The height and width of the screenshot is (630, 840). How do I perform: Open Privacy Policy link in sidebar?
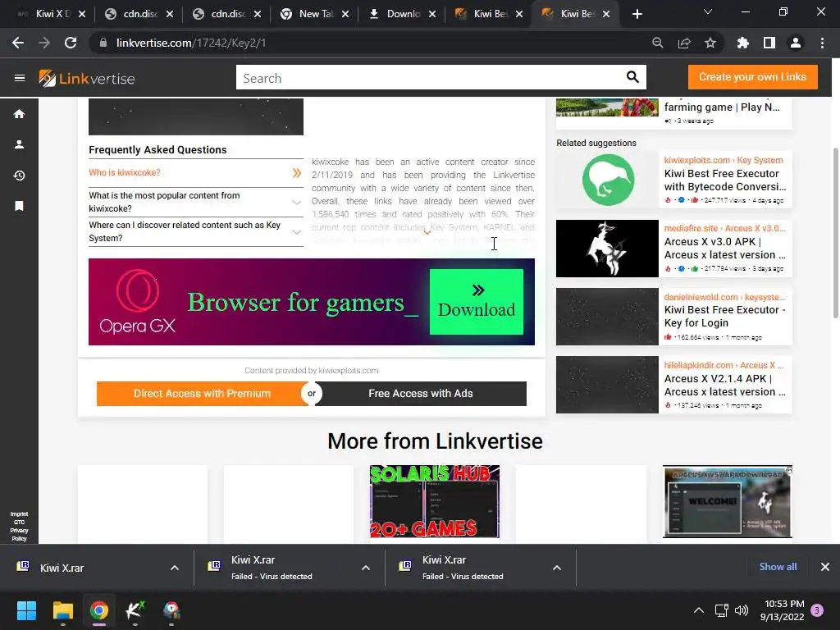point(19,535)
